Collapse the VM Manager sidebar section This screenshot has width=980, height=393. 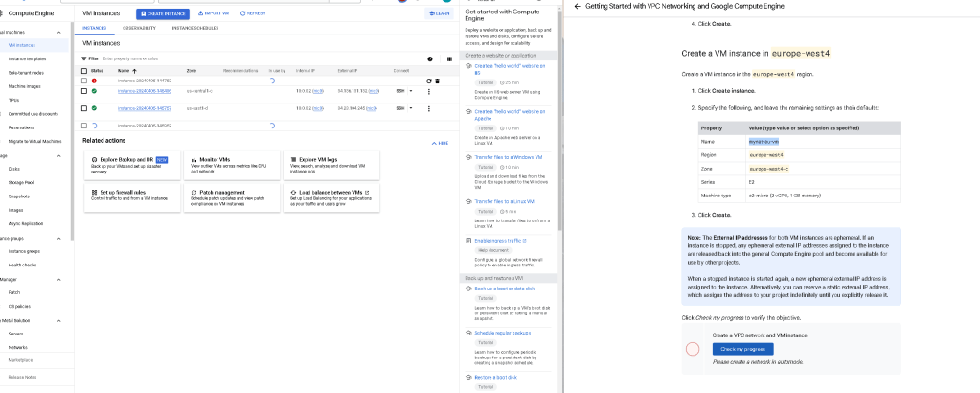59,280
